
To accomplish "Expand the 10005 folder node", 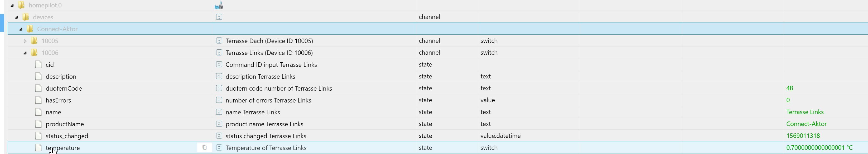I will pos(25,41).
